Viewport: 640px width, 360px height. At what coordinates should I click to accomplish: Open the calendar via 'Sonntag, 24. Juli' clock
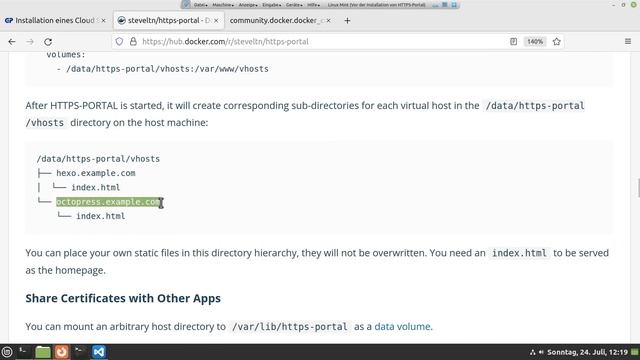(x=587, y=352)
